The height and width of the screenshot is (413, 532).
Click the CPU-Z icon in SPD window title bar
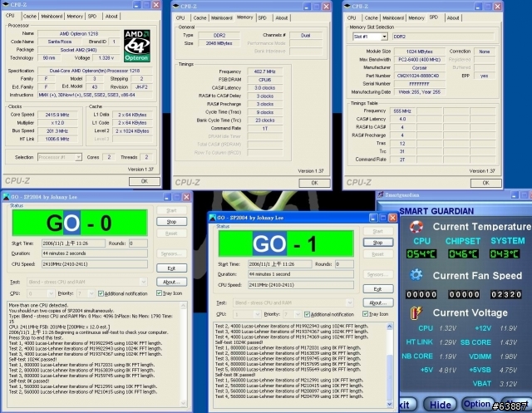347,6
